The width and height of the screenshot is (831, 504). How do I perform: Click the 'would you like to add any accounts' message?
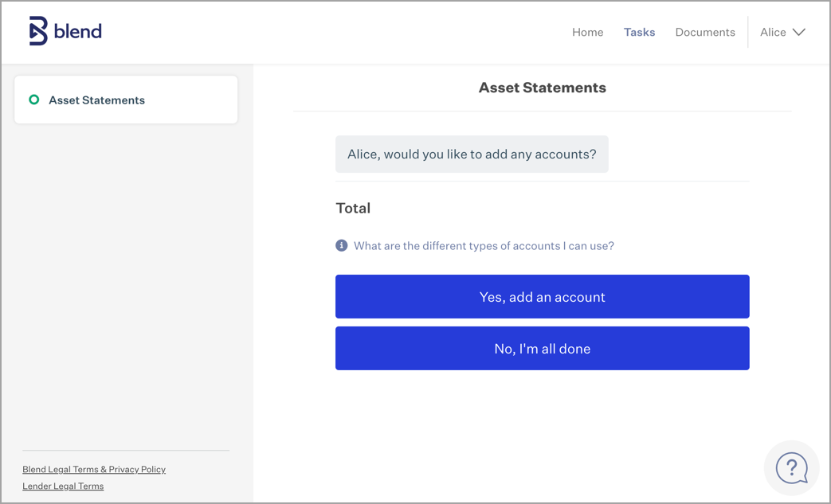click(472, 154)
